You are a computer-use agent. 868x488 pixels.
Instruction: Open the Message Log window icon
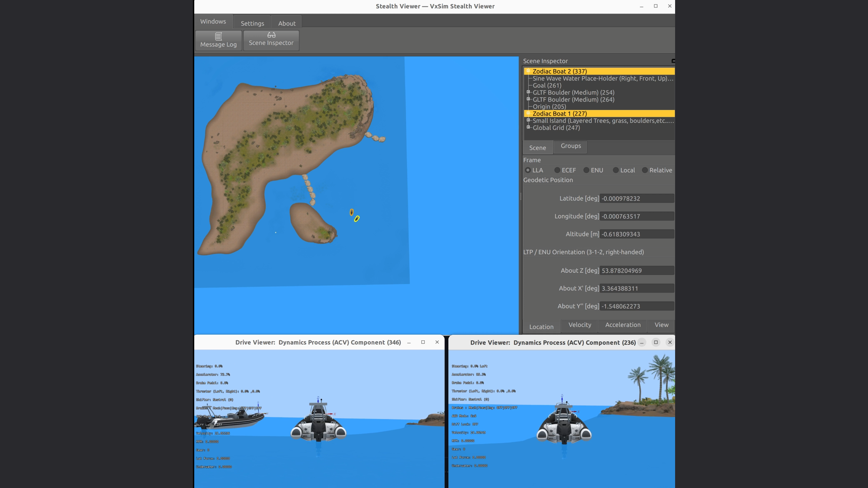click(218, 36)
